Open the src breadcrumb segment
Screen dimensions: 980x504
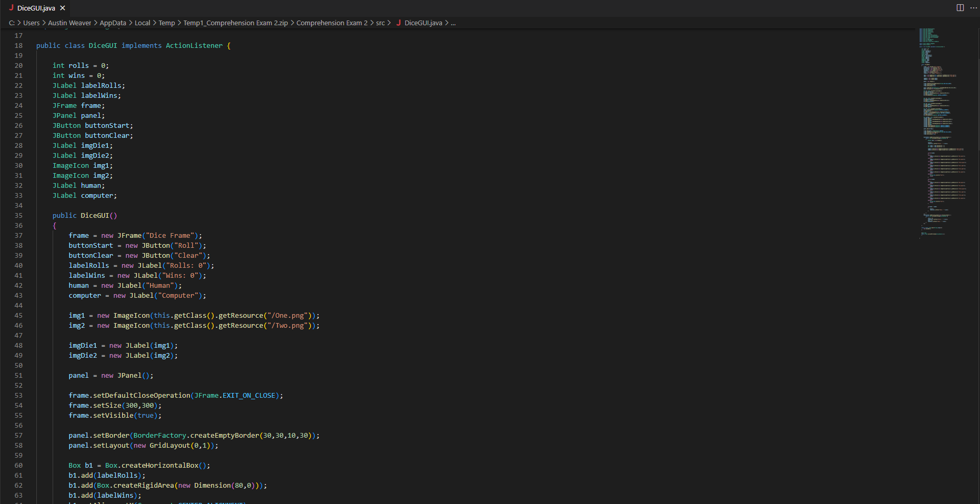click(380, 23)
